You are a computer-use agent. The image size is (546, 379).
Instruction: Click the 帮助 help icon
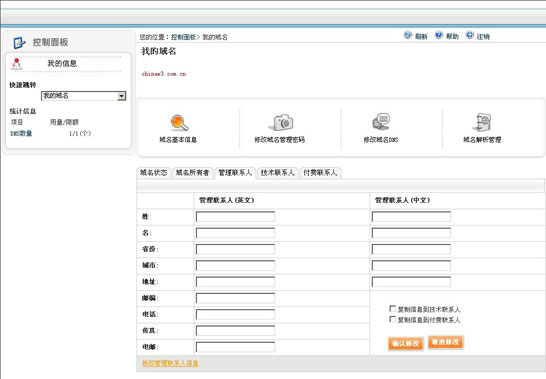point(439,35)
